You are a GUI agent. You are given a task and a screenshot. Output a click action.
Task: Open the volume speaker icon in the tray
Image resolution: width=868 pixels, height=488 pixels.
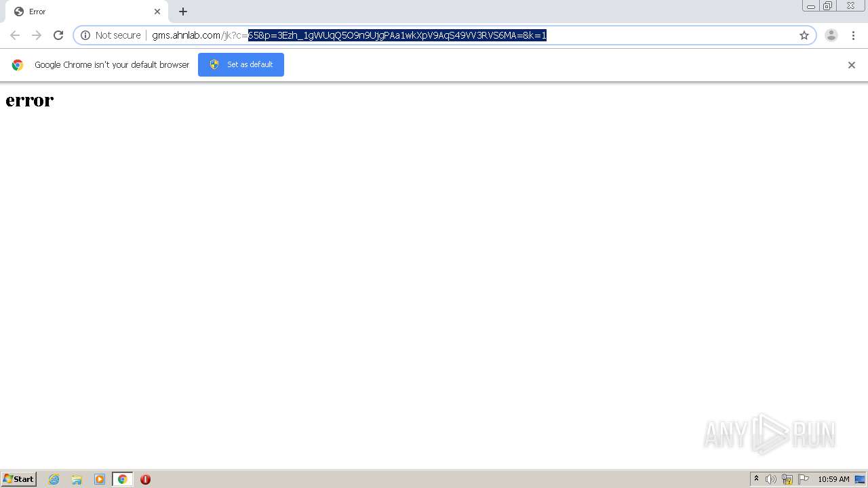pyautogui.click(x=771, y=479)
